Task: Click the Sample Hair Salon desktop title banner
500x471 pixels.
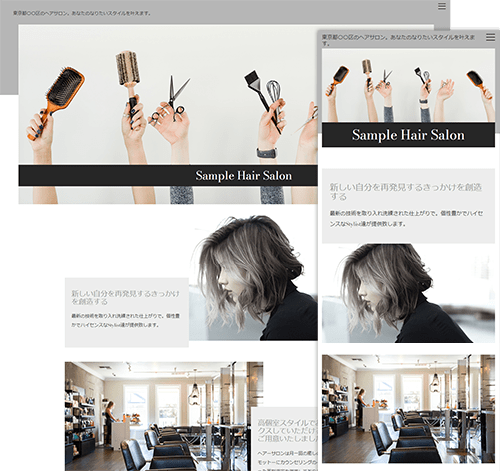Action: (x=168, y=175)
